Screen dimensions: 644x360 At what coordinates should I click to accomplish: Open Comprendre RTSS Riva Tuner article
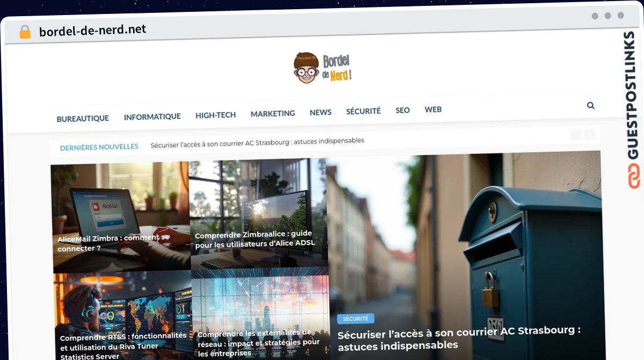coord(123,345)
